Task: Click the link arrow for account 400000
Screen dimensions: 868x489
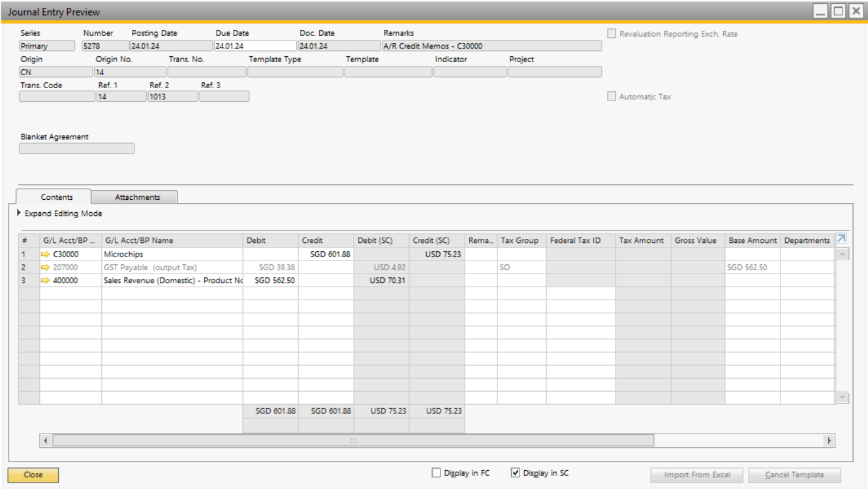Action: pyautogui.click(x=45, y=280)
